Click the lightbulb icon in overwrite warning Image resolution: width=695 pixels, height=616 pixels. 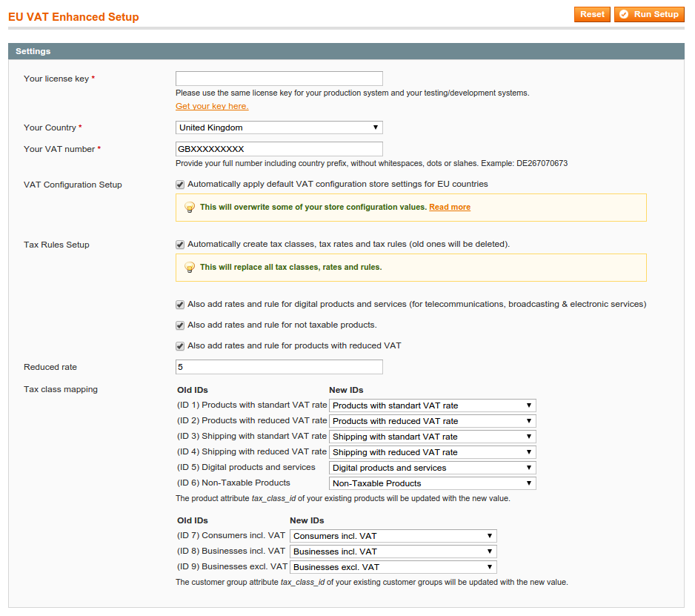point(190,207)
